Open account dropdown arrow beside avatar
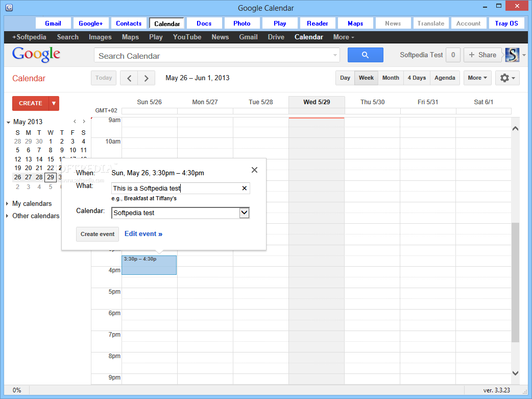The height and width of the screenshot is (399, 532). [x=524, y=55]
